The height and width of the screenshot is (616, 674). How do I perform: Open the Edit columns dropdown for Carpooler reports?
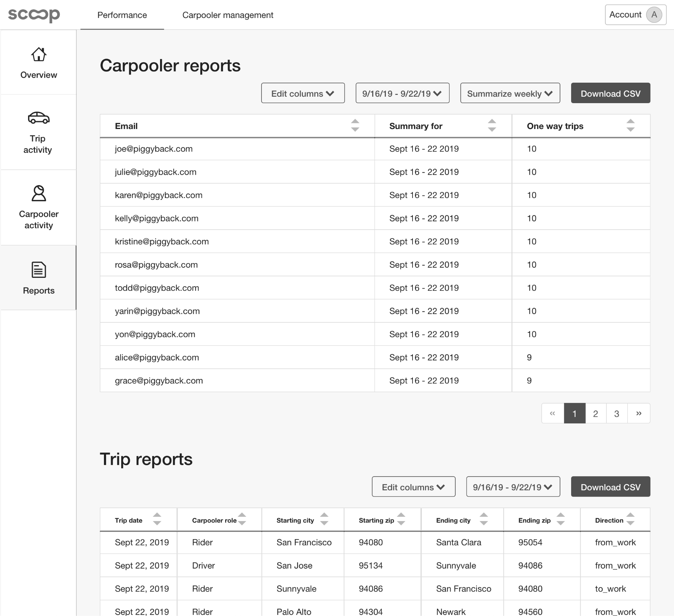click(302, 93)
